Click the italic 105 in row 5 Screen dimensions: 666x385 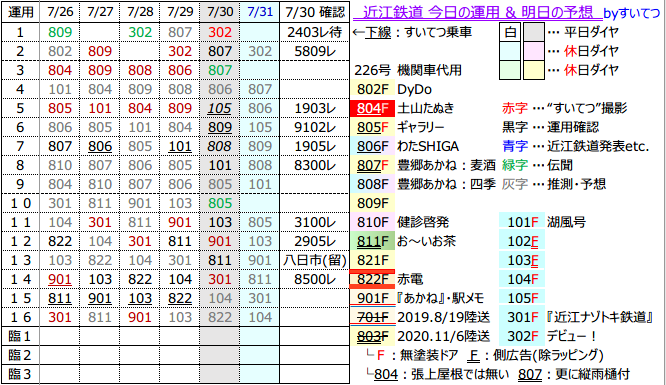coord(220,108)
